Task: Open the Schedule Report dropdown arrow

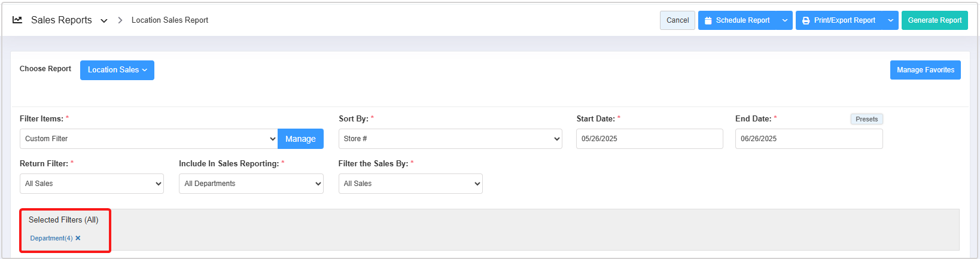Action: pos(785,20)
